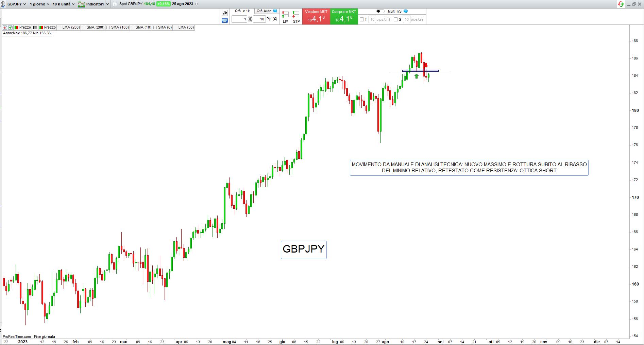Image resolution: width=644 pixels, height=345 pixels.
Task: Click the Vendere MKT sell button
Action: [316, 17]
